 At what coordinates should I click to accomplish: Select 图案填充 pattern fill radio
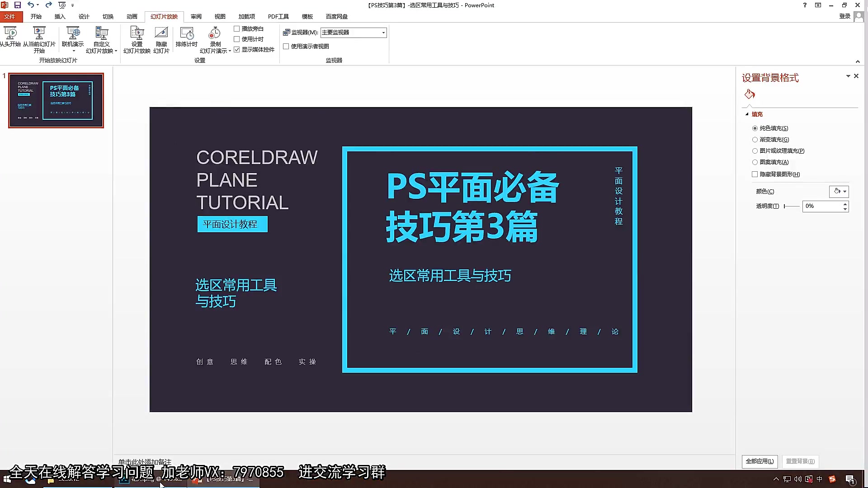755,162
